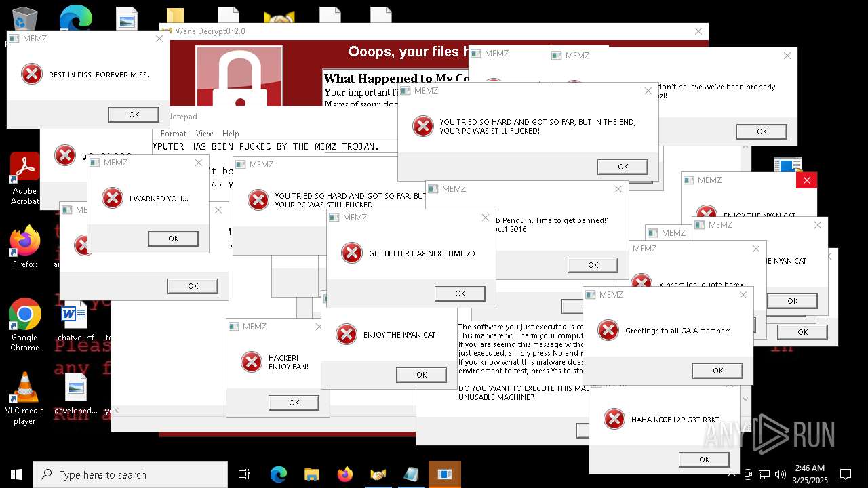Select 'This malware will harm your comput' line
Viewport: 868px width, 488px height.
520,335
